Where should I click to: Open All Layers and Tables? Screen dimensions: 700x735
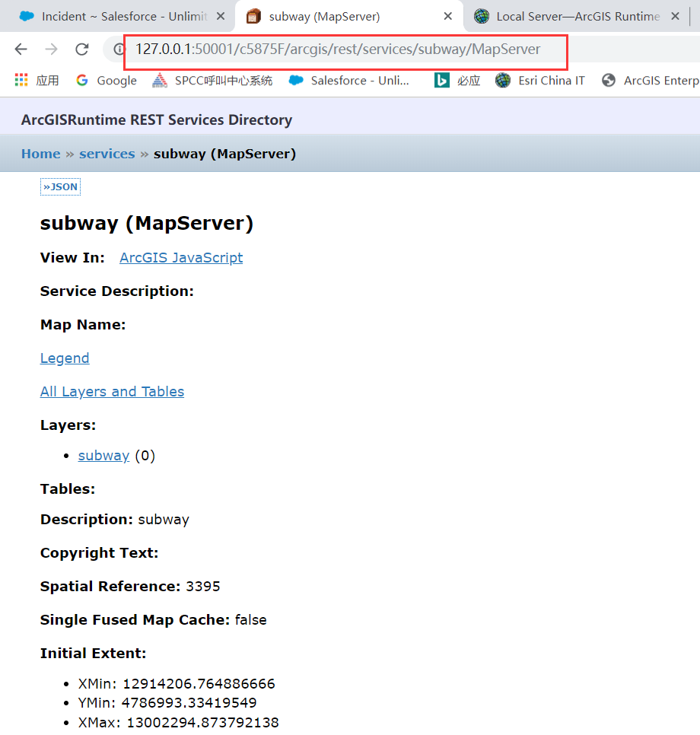pyautogui.click(x=112, y=391)
